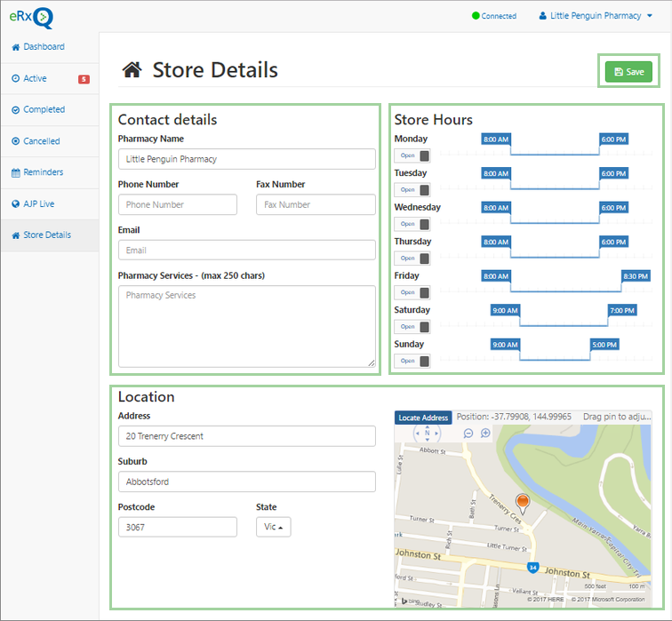Click Saturday 7:00 PM slider handle
This screenshot has width=672, height=621.
pyautogui.click(x=622, y=311)
